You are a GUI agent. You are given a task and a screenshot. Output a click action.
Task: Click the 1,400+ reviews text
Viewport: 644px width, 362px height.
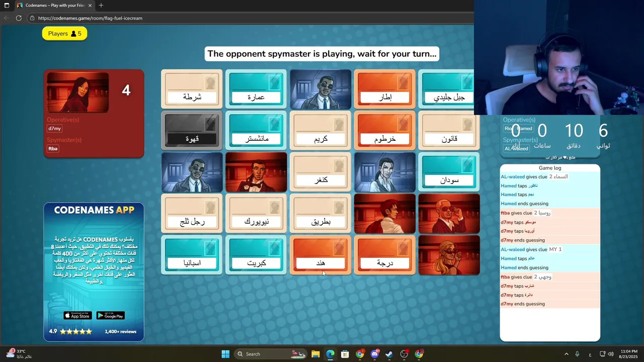coord(121,332)
